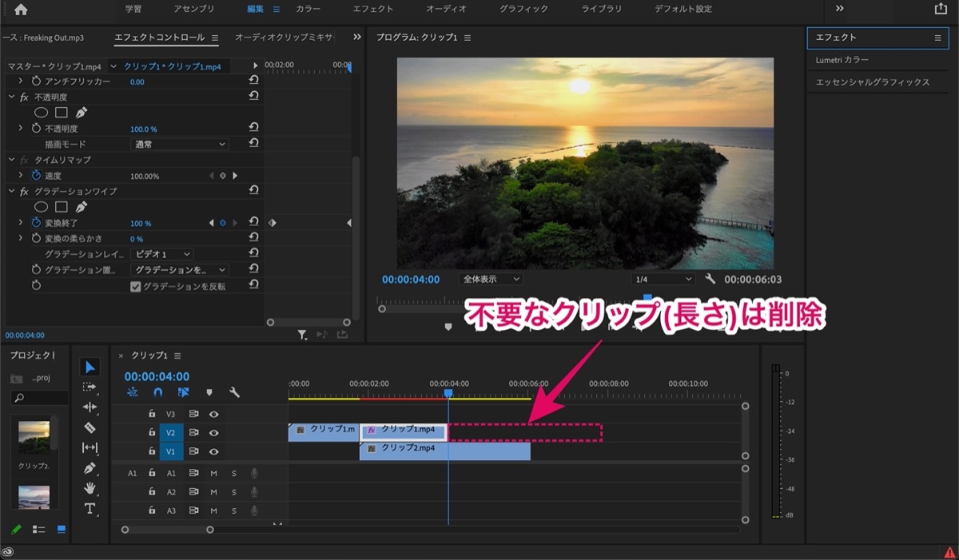
Task: Open Program monitor settings wrench
Action: (710, 279)
